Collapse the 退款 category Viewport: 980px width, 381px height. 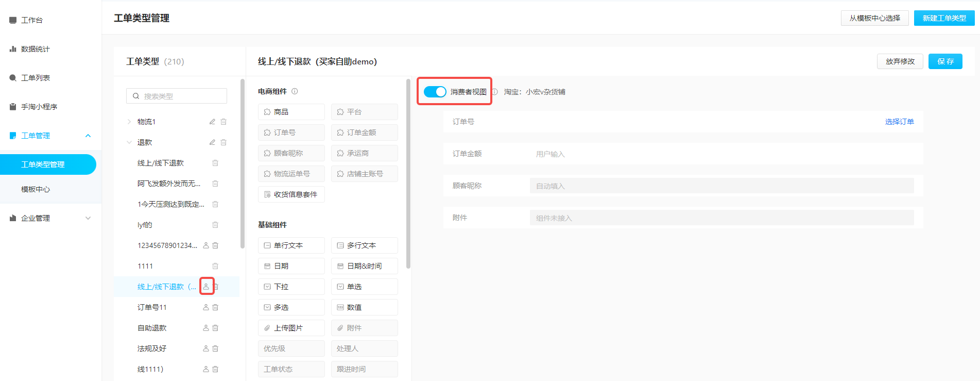(x=129, y=142)
